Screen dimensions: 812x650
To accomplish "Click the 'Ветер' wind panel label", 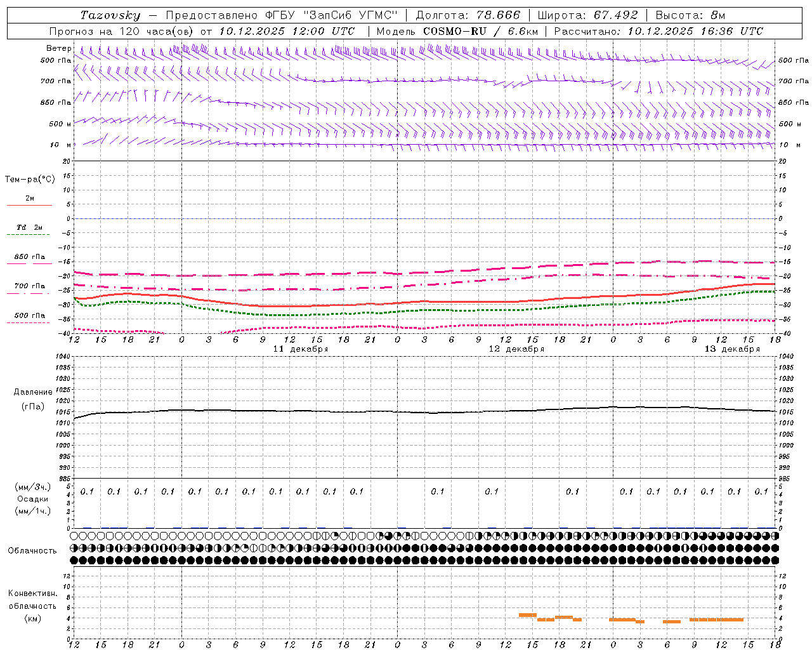I will (x=58, y=48).
